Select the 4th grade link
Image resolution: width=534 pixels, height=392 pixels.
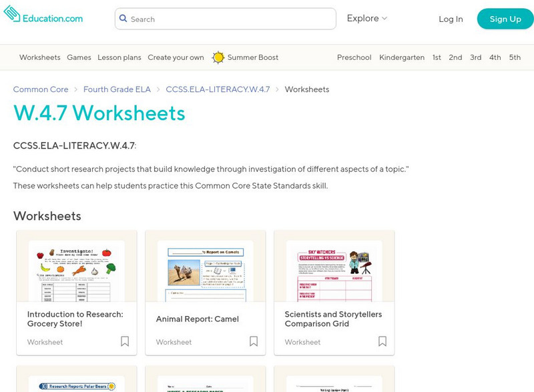coord(495,57)
